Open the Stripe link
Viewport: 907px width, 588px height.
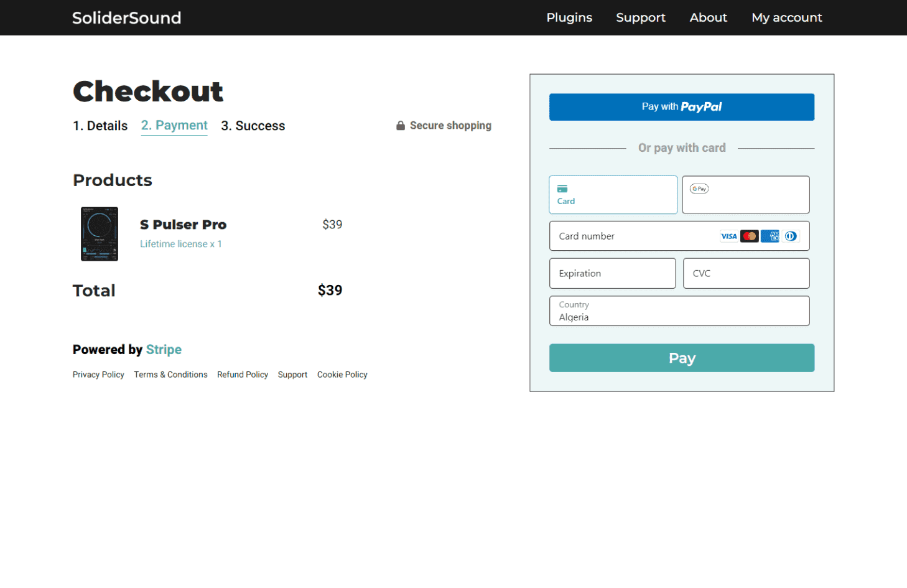click(164, 350)
